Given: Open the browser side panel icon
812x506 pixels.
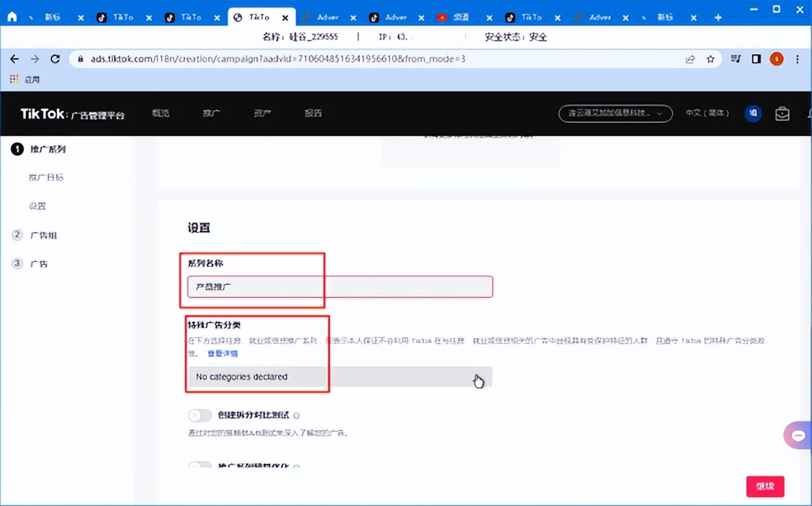Looking at the screenshot, I should click(756, 59).
